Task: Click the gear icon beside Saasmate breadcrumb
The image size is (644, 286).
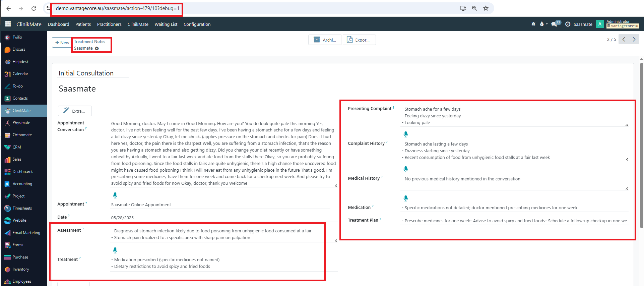Action: point(97,49)
